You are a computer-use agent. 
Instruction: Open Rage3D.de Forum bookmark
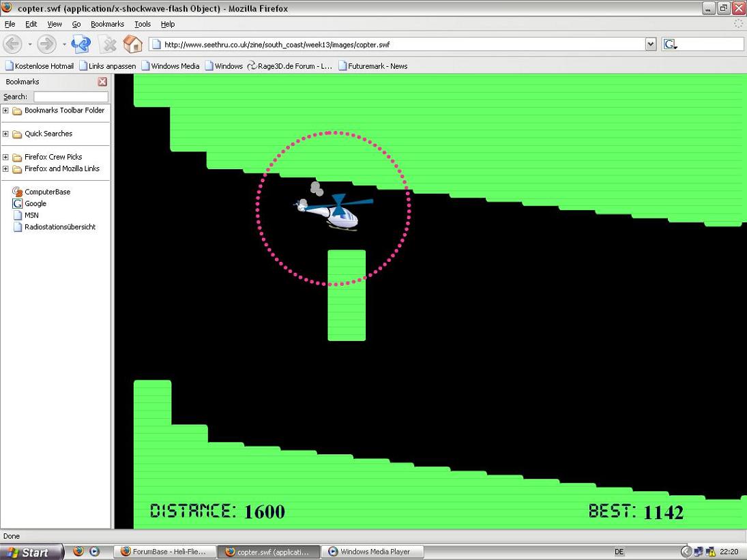point(290,66)
